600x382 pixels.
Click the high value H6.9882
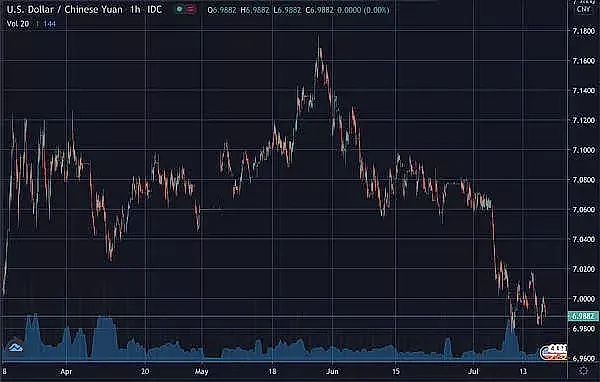tap(255, 10)
